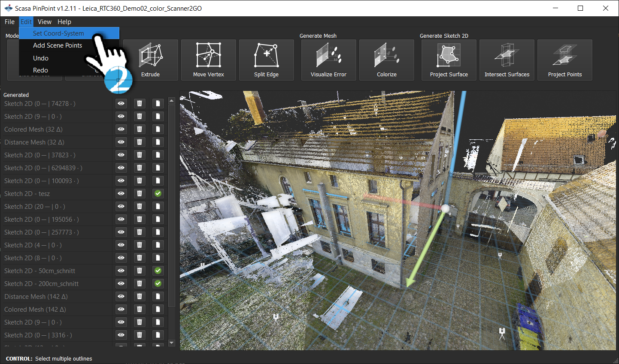619x364 pixels.
Task: Select the Split Edge tool
Action: 267,60
